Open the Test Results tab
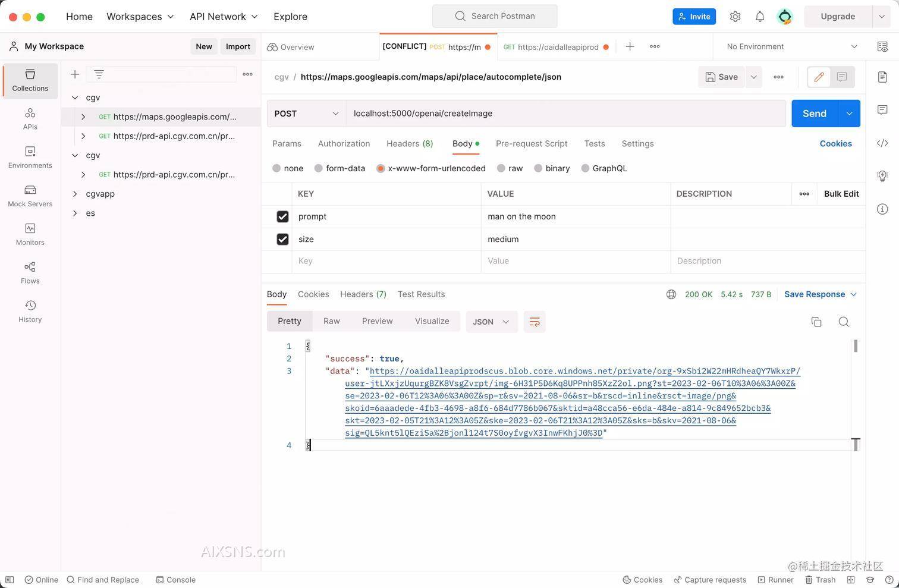The height and width of the screenshot is (588, 899). pyautogui.click(x=421, y=294)
